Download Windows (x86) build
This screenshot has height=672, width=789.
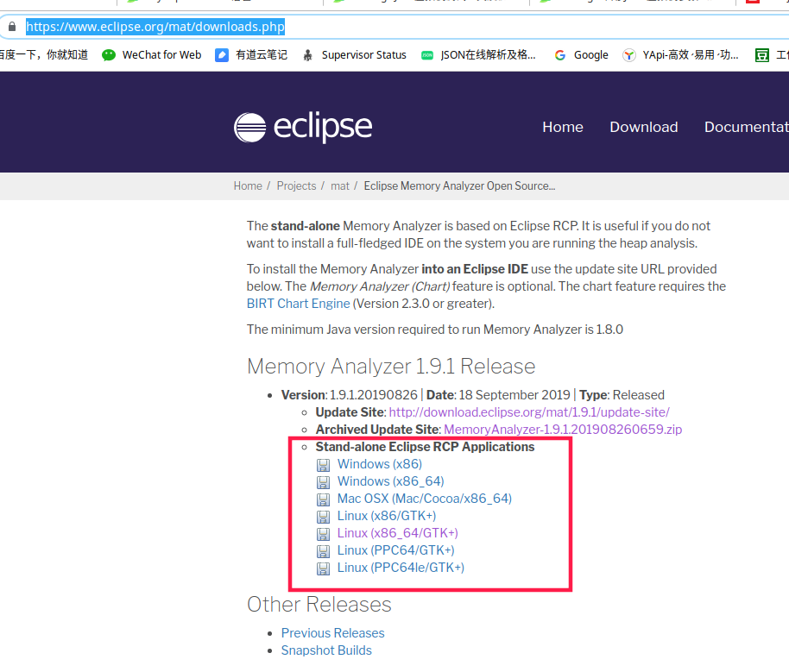(x=380, y=464)
